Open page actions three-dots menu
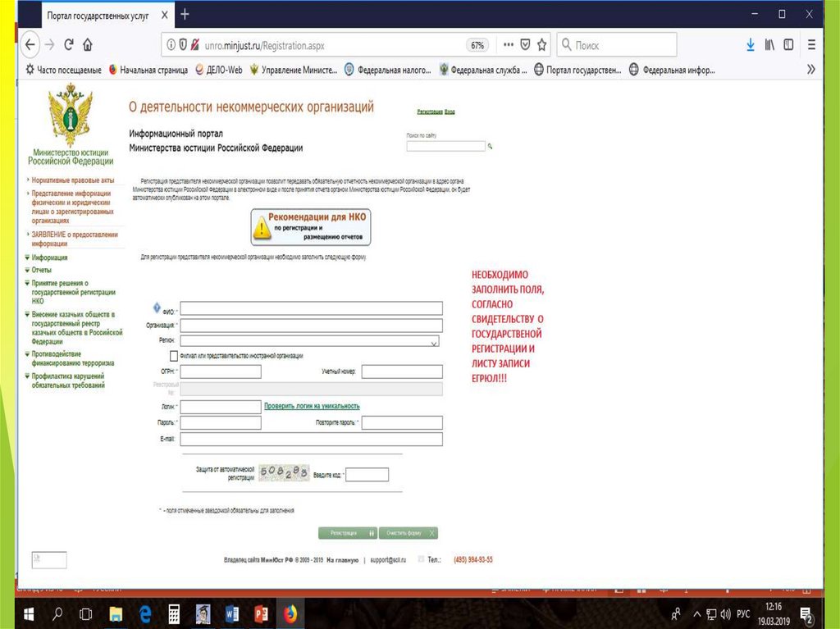 point(509,45)
